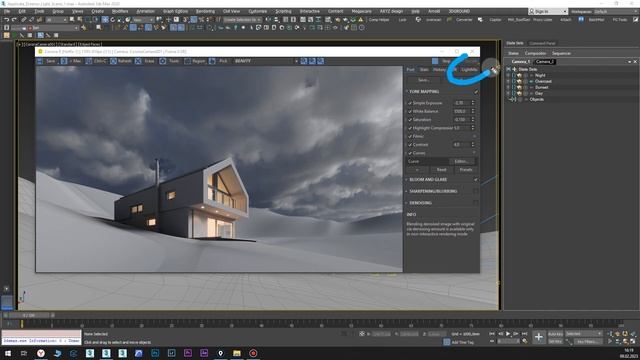The width and height of the screenshot is (640, 360).
Task: Select the Move transform tool
Action: 105,19
